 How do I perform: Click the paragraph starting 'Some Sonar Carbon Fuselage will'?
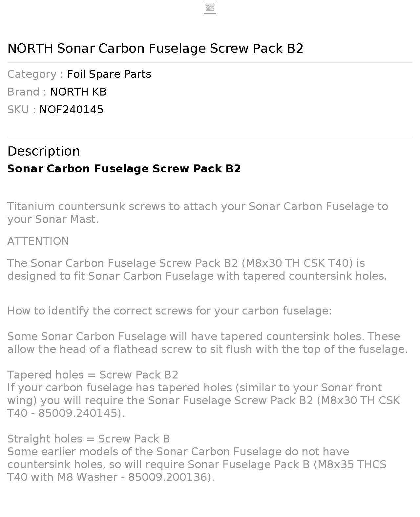coord(207,343)
